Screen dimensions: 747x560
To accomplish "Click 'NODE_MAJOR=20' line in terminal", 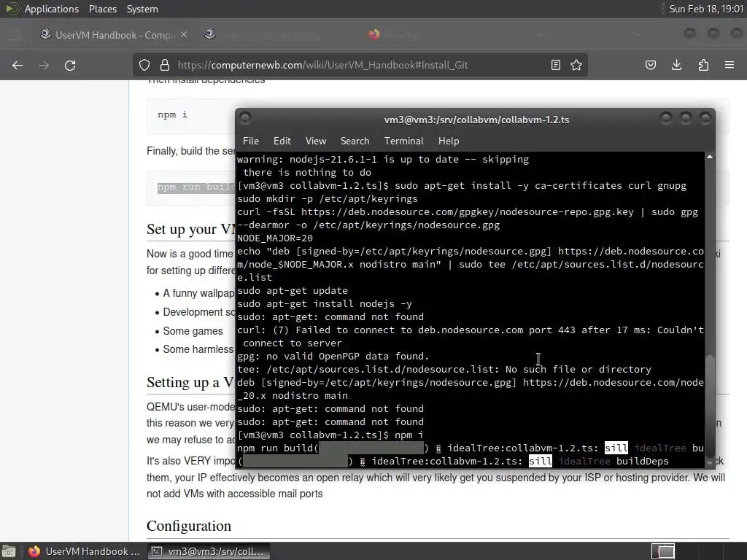I will click(275, 238).
